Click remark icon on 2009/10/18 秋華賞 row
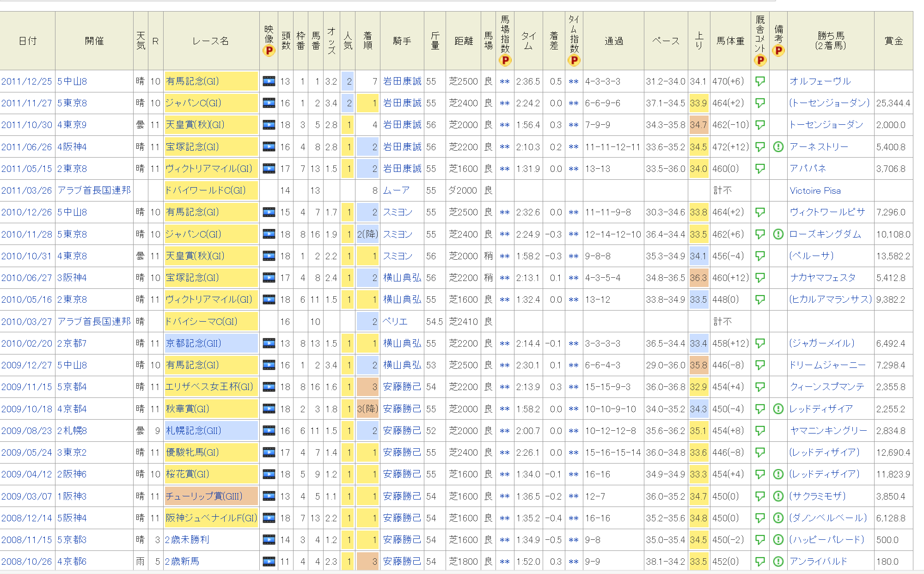Screen dimensions: 924x574 [x=778, y=409]
